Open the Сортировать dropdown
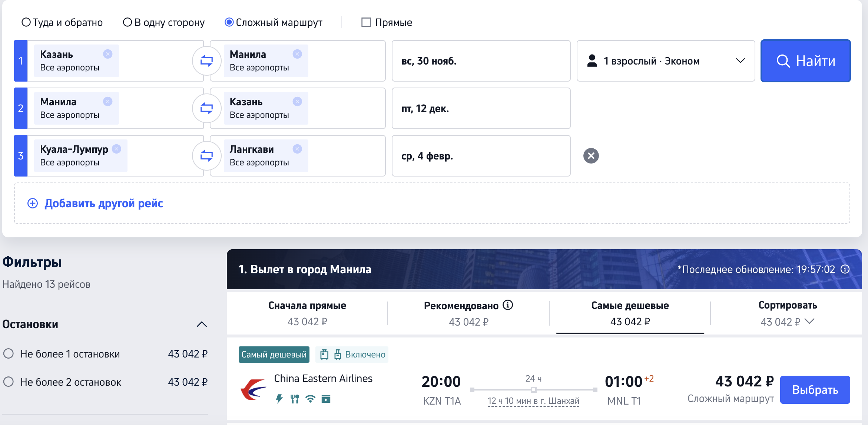The width and height of the screenshot is (868, 425). click(788, 313)
